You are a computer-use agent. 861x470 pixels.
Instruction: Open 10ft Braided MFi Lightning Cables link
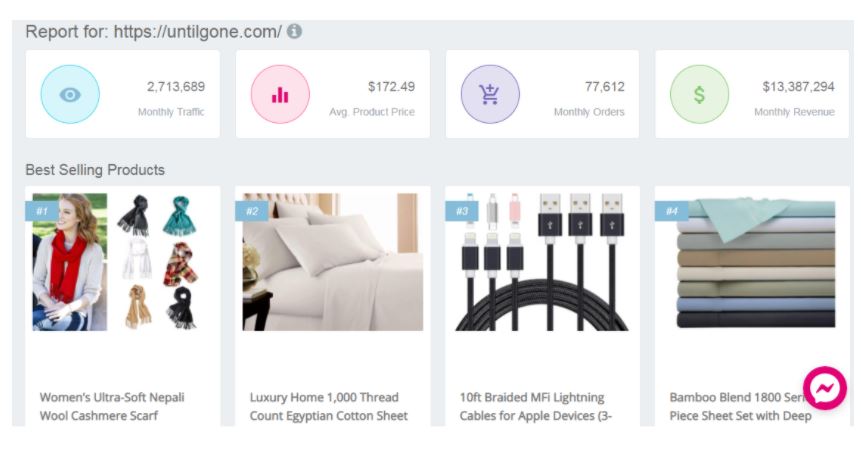coord(536,406)
